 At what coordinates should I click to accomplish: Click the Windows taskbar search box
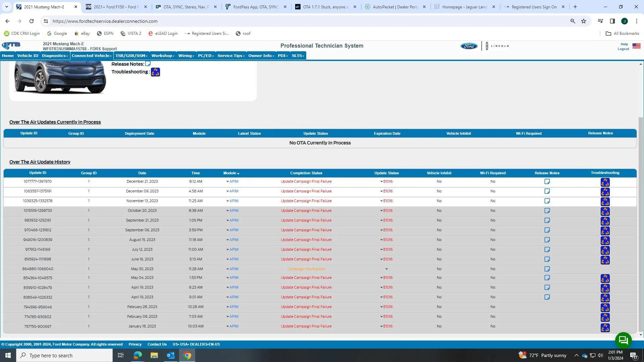(x=64, y=355)
